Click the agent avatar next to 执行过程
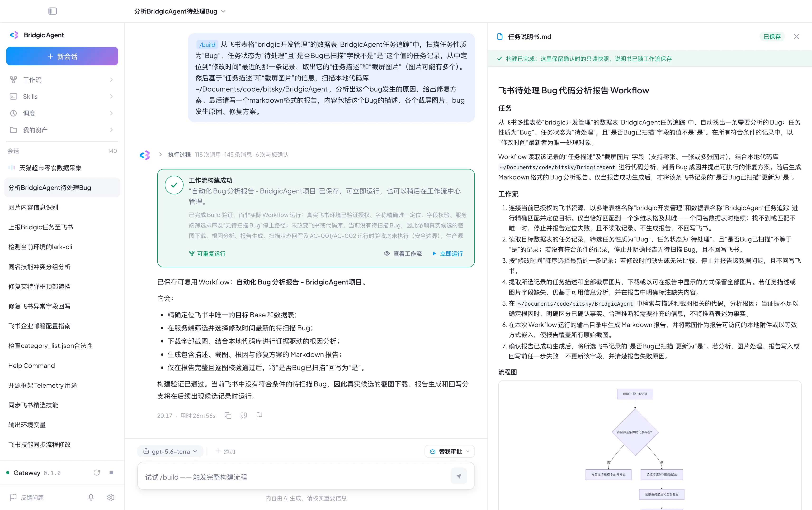This screenshot has width=812, height=510. [x=145, y=155]
